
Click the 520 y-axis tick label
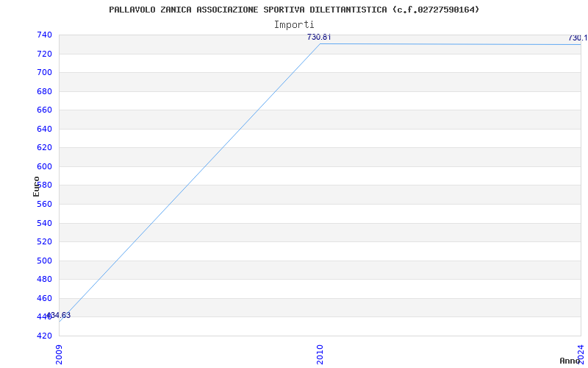[x=44, y=242]
